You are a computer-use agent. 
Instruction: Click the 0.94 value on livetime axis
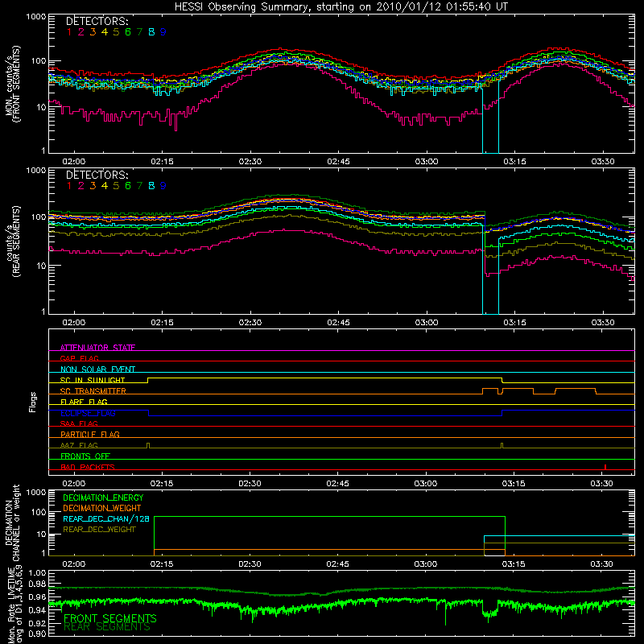pyautogui.click(x=37, y=610)
